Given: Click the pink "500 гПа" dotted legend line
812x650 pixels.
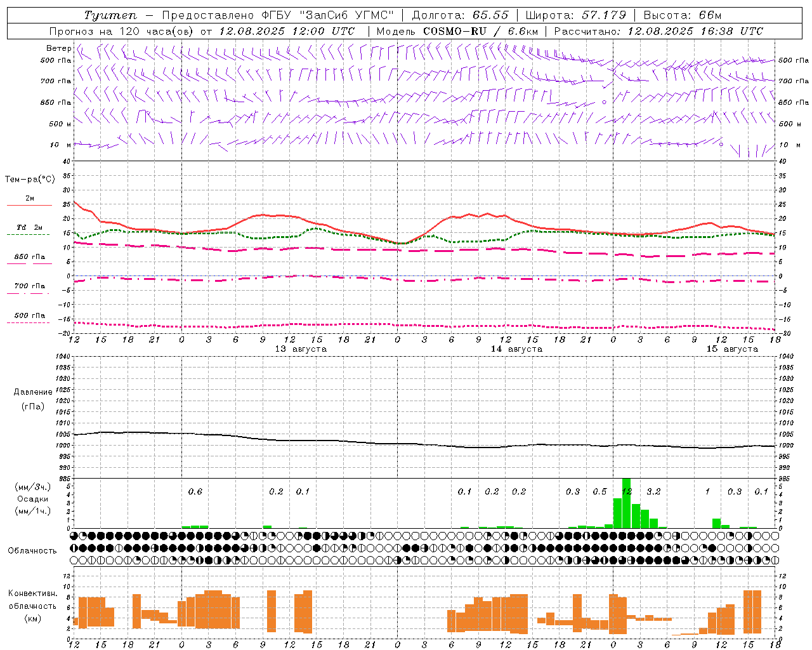Looking at the screenshot, I should coord(29,322).
